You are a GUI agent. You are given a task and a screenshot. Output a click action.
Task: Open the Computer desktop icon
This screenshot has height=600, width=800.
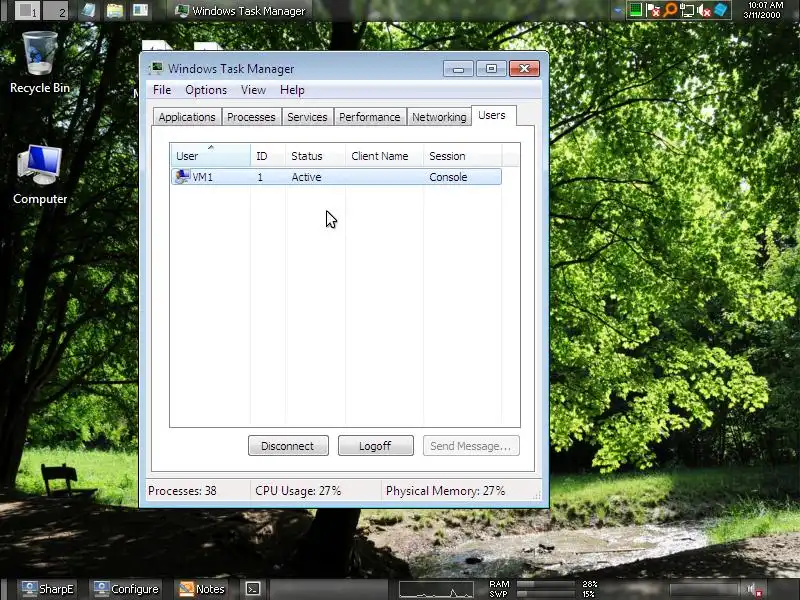40,174
